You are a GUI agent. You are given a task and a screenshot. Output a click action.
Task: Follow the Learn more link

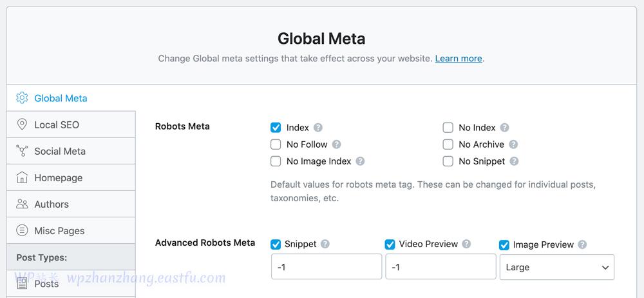pos(459,59)
